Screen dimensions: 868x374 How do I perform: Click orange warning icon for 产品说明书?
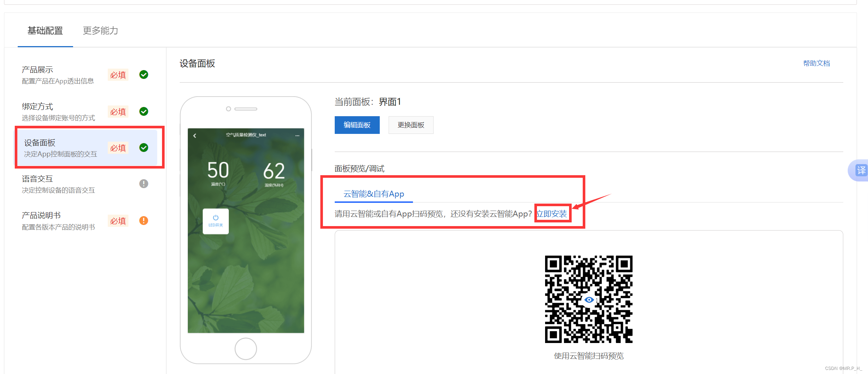click(x=144, y=221)
